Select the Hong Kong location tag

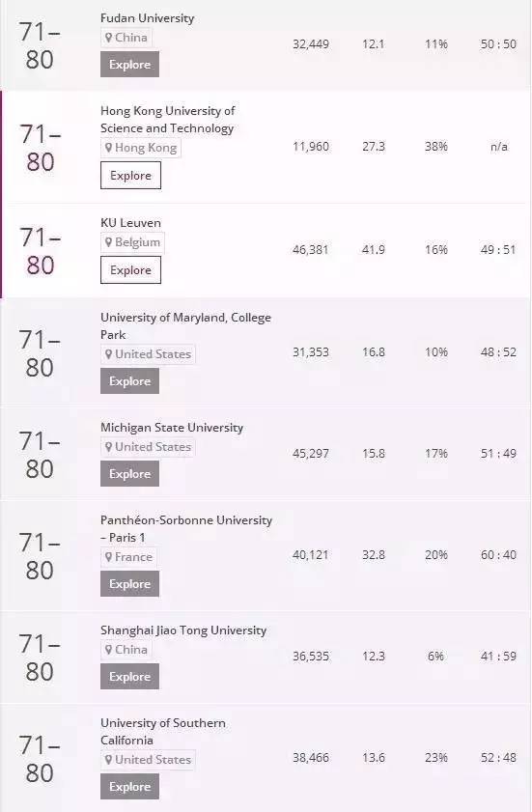[x=140, y=148]
